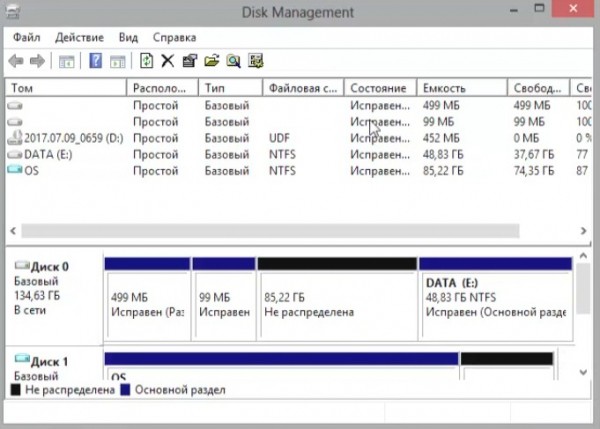Click the blue Основной раздел legend swatch

click(x=125, y=390)
